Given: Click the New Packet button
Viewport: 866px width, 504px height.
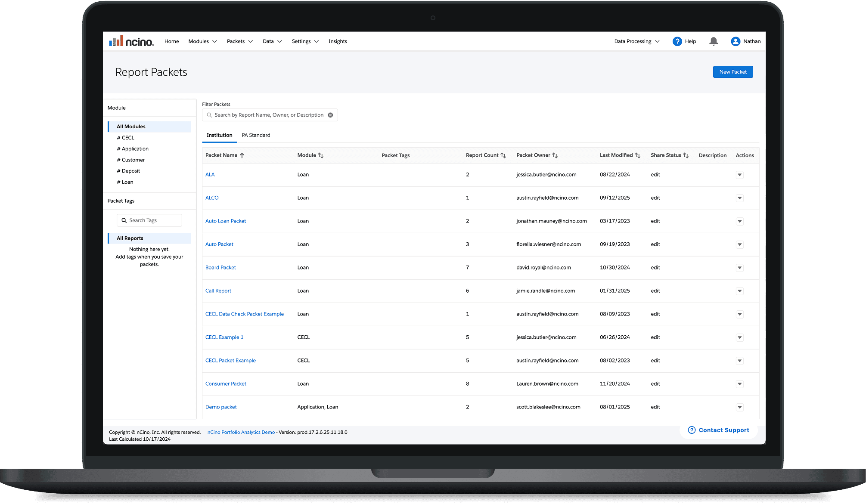Looking at the screenshot, I should (733, 72).
